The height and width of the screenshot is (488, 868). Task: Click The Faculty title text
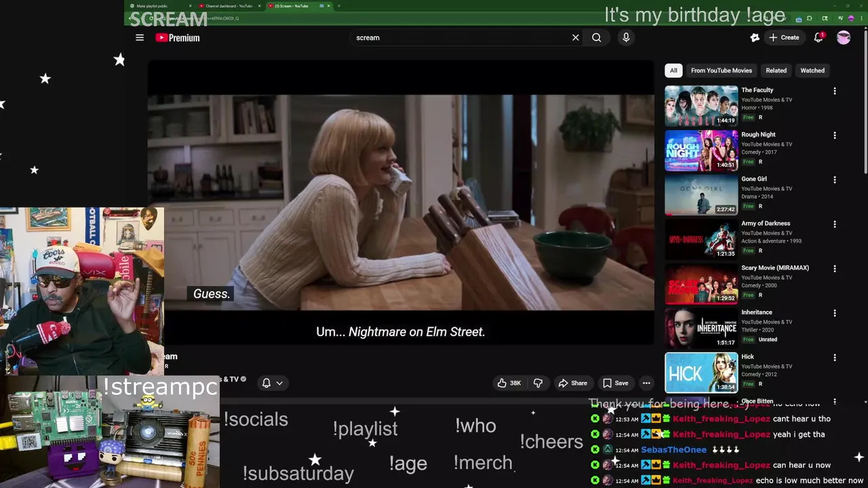point(757,90)
